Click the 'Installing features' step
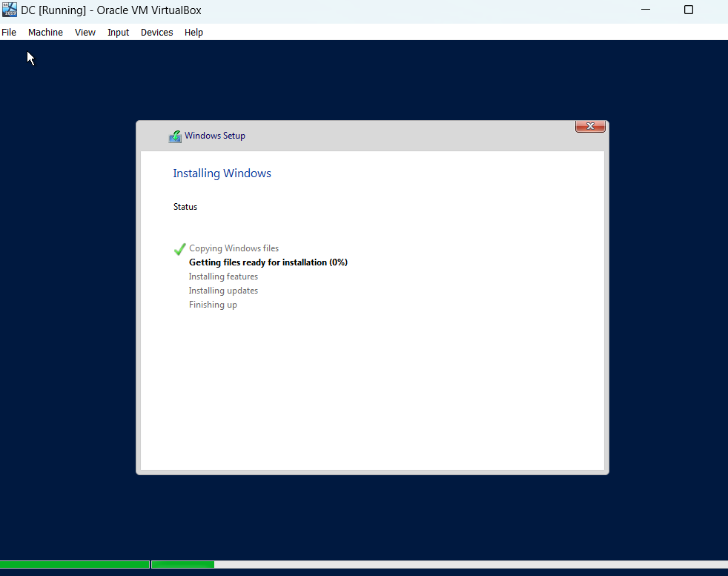Image resolution: width=728 pixels, height=576 pixels. [223, 277]
